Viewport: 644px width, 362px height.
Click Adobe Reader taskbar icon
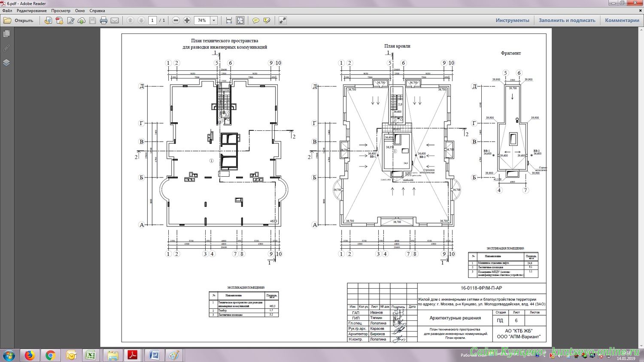133,355
